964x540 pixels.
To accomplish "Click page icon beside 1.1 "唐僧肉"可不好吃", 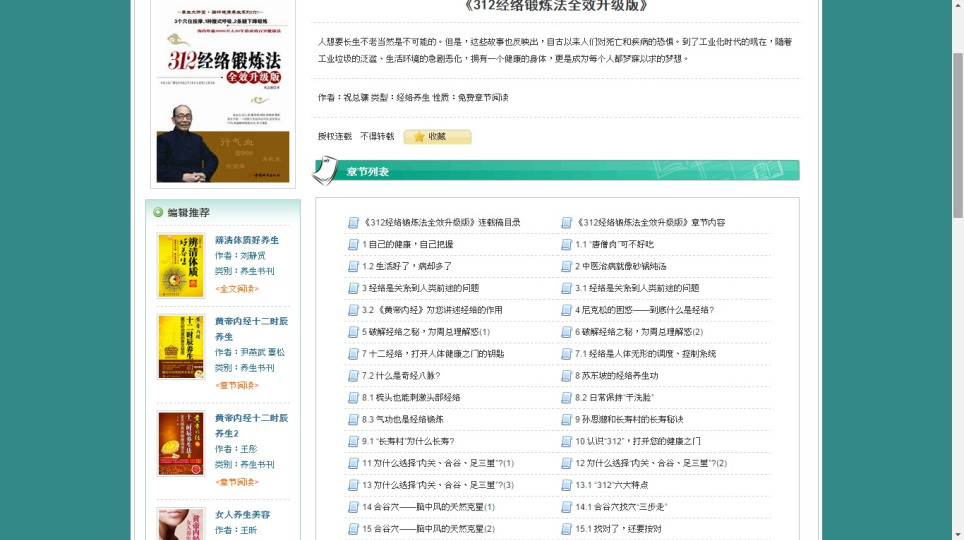I will click(567, 245).
